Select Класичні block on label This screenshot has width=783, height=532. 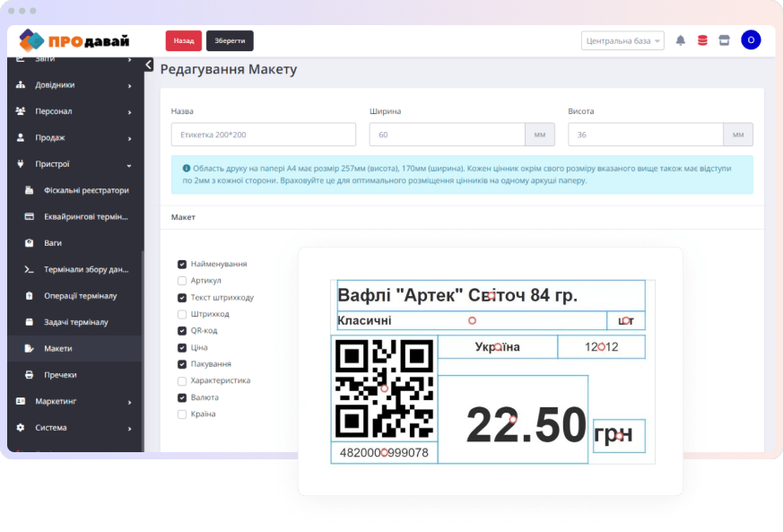(x=472, y=320)
